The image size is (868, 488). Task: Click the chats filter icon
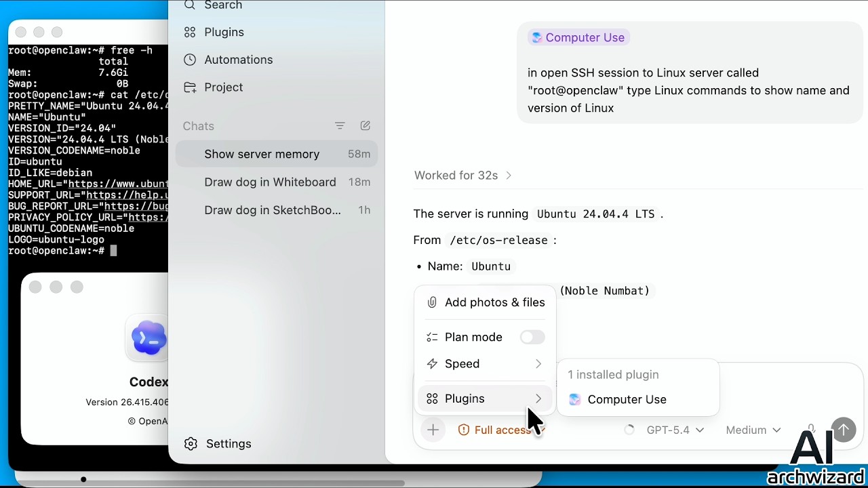click(340, 125)
